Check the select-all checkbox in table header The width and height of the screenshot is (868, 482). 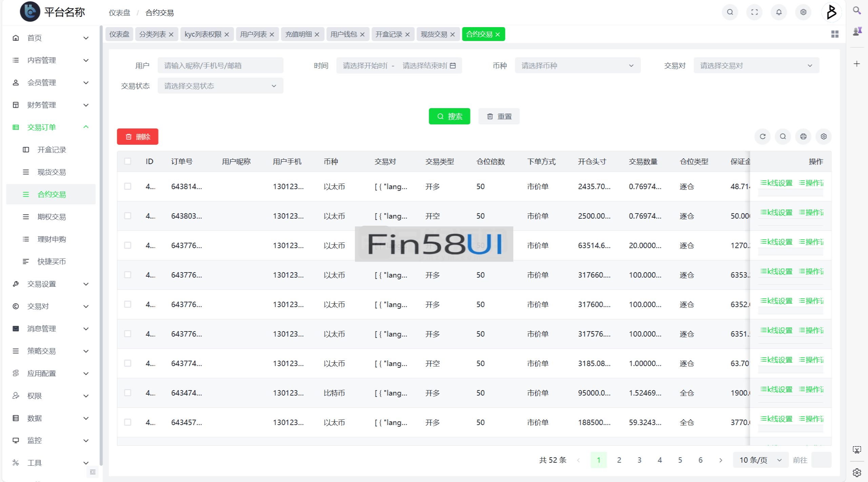[x=127, y=161]
